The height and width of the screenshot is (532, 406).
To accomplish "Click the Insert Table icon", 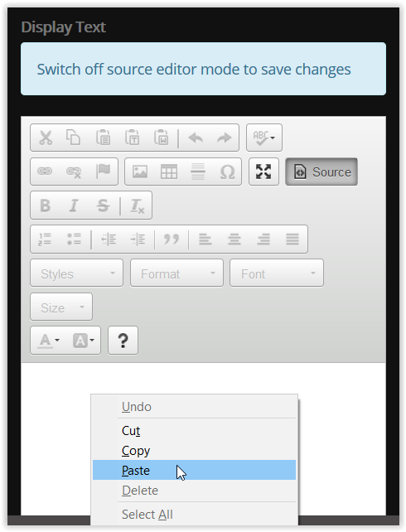I will coord(168,172).
